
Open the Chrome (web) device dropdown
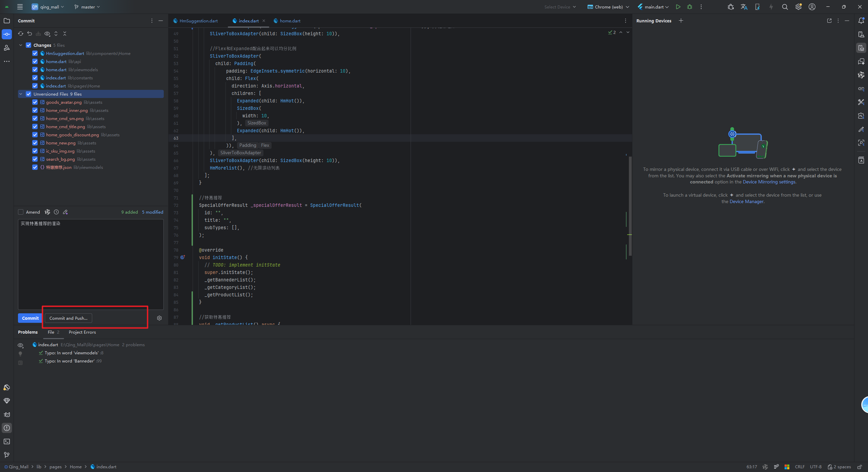click(x=609, y=7)
